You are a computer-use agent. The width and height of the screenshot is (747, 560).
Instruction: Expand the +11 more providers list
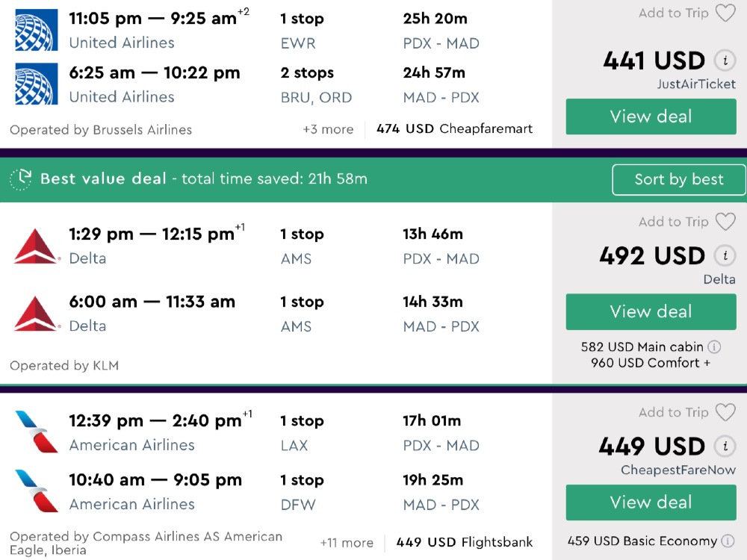[347, 543]
